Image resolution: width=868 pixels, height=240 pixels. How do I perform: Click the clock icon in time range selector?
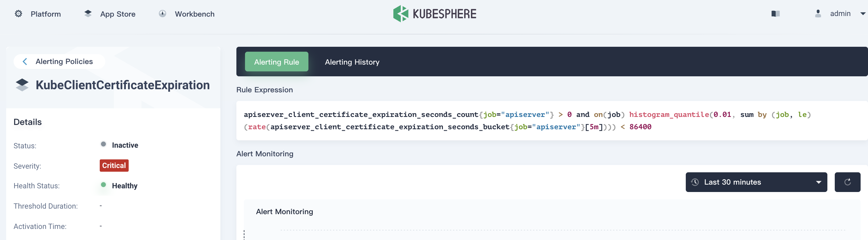(695, 182)
